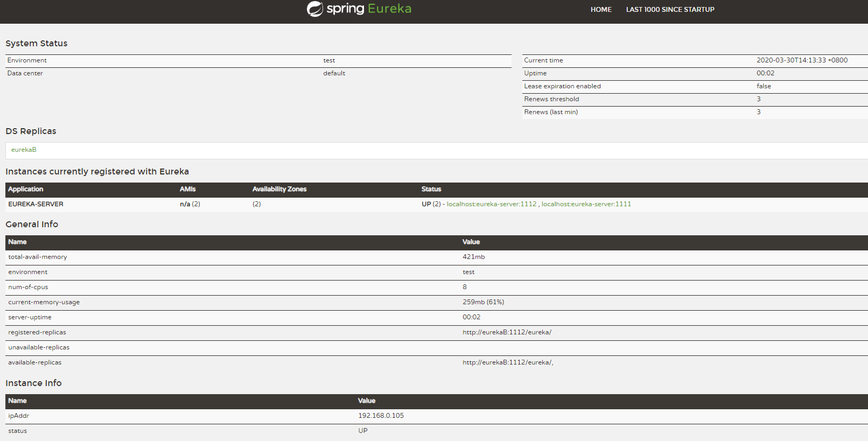Click the Environment label in System Status
Viewport: 868px width, 441px height.
pos(27,60)
